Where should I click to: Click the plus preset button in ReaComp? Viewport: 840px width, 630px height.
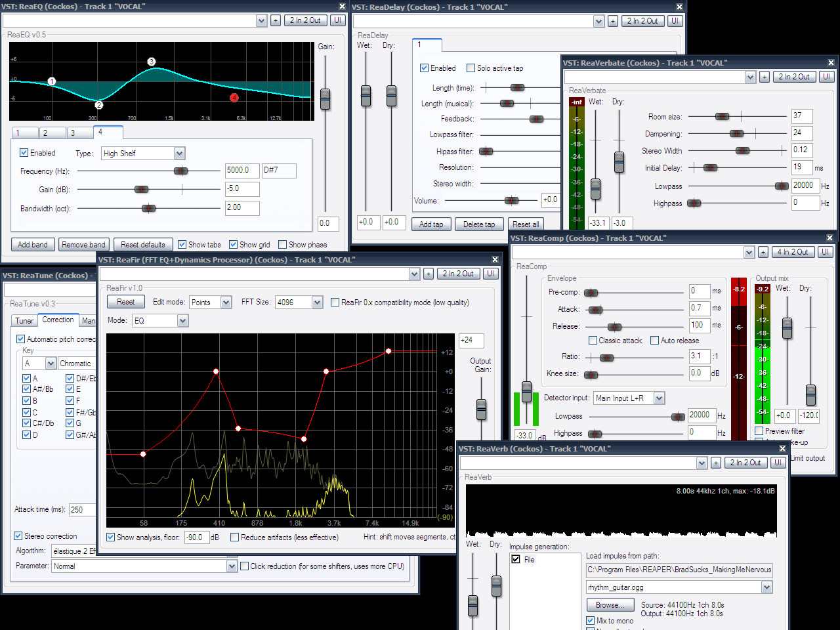(763, 252)
